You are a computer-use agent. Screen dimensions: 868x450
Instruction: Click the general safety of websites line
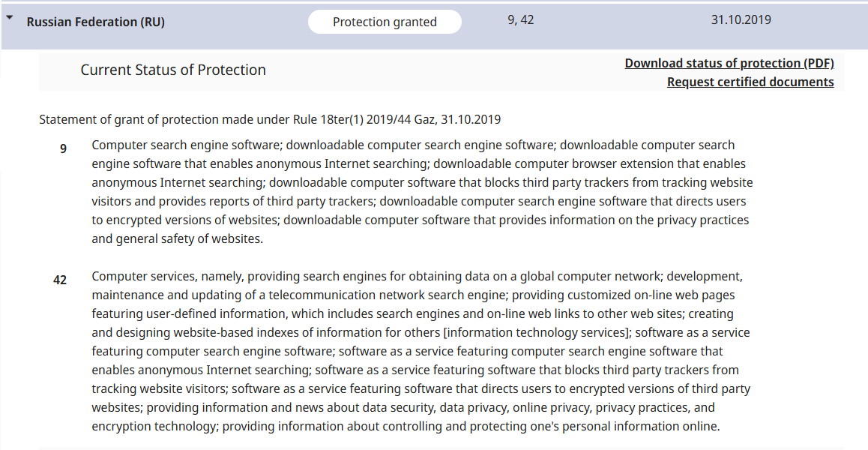tap(177, 238)
